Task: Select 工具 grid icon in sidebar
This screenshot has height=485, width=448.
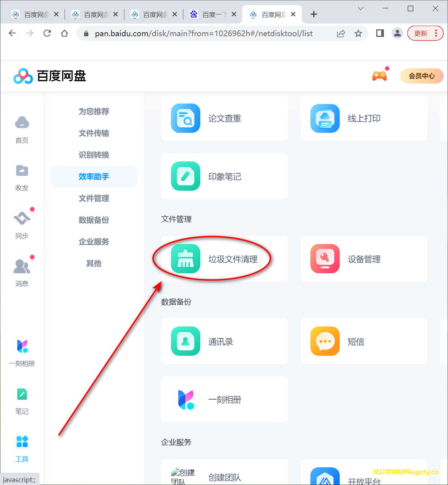Action: pyautogui.click(x=22, y=442)
